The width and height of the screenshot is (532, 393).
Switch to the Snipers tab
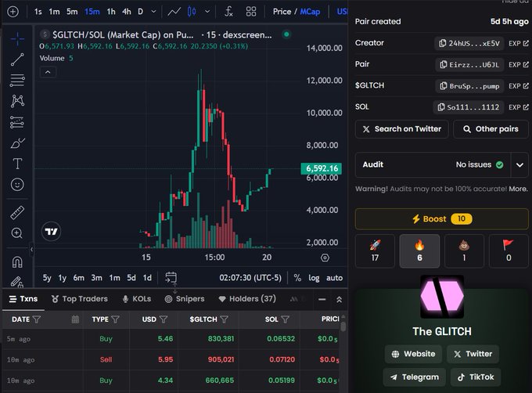point(185,299)
